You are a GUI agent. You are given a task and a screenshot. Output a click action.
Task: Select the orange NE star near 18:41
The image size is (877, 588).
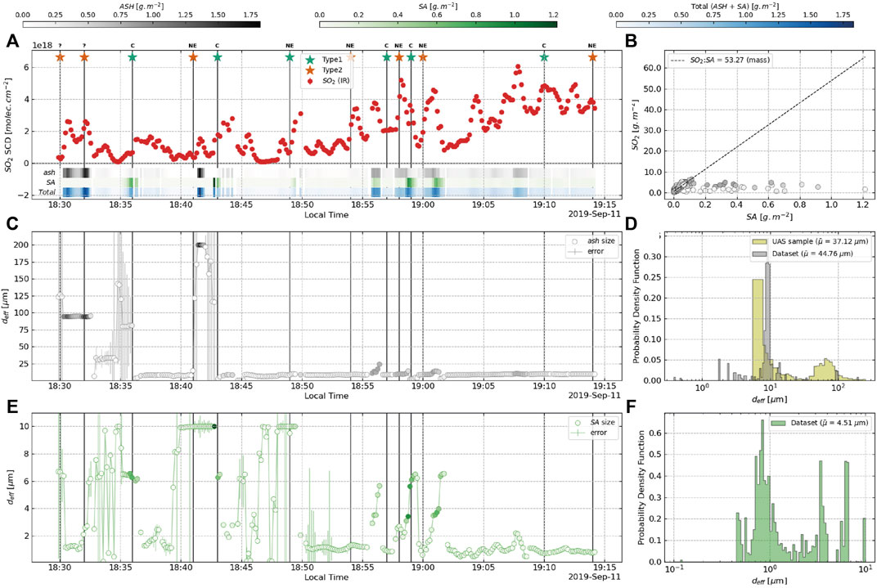click(193, 57)
